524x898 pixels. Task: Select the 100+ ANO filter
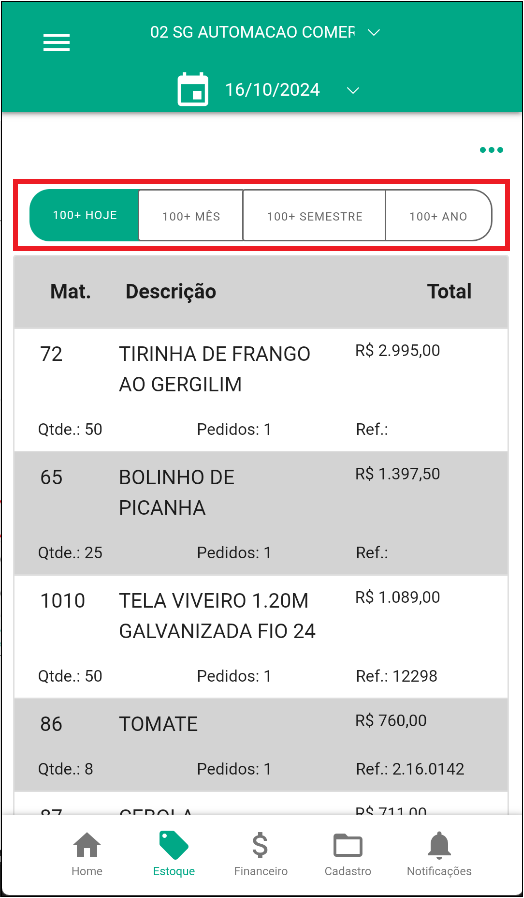pos(438,215)
